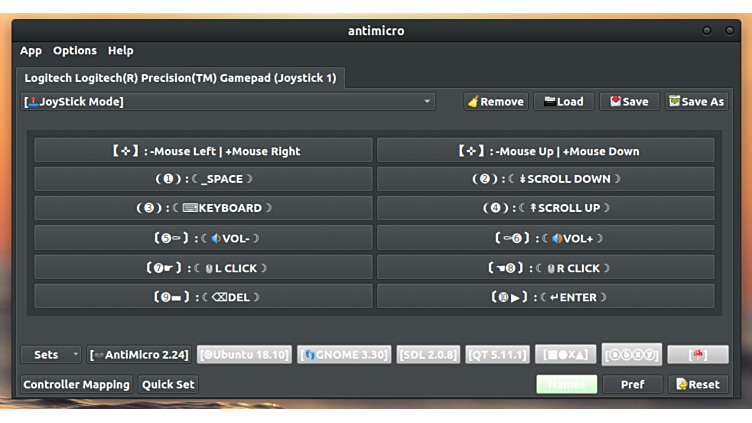Click the Save profile button

pyautogui.click(x=629, y=101)
